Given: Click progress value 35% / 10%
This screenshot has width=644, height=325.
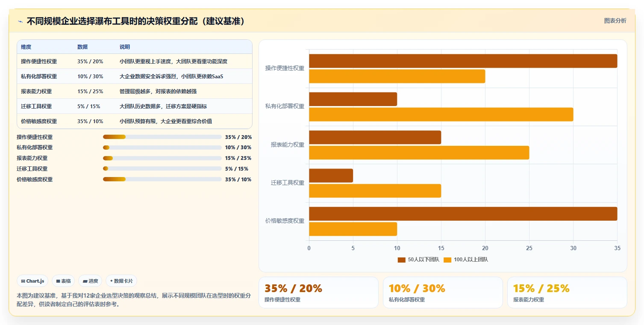Looking at the screenshot, I should [238, 179].
